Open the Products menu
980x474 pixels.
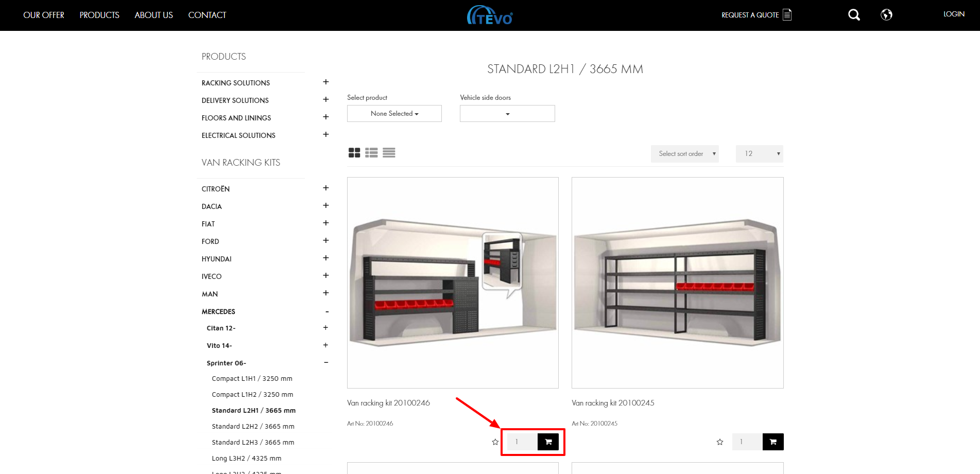(x=99, y=15)
